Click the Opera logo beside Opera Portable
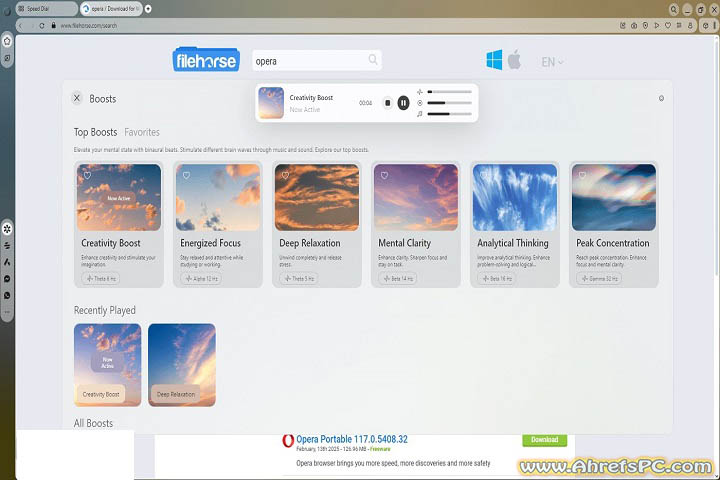This screenshot has height=480, width=720. pyautogui.click(x=287, y=441)
